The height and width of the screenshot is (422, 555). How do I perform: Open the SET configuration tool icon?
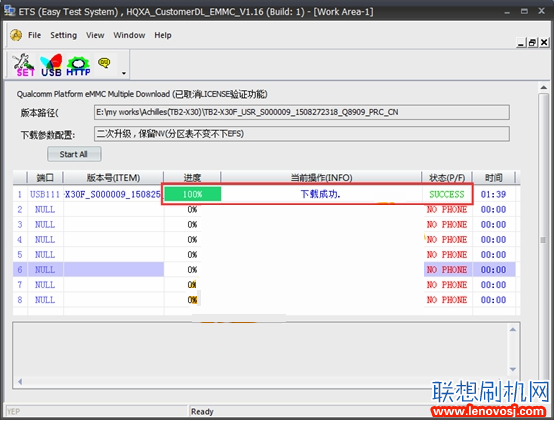(x=24, y=65)
